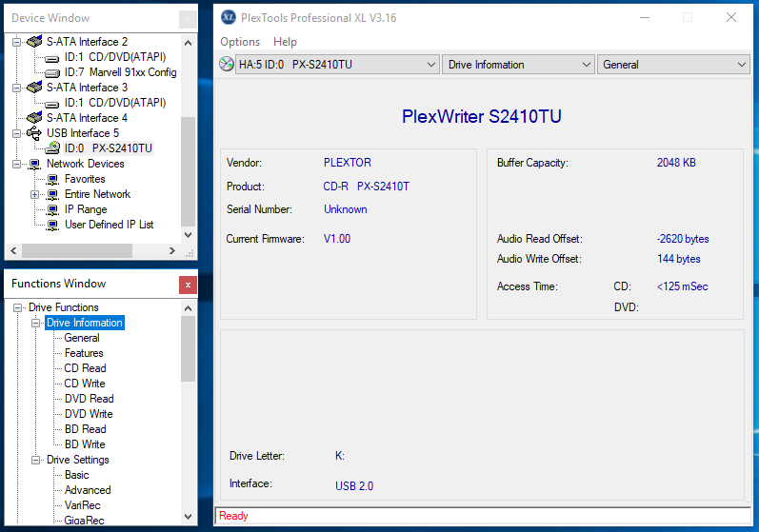Click the PlexTools XL logo in title bar
The width and height of the screenshot is (759, 532).
click(x=229, y=17)
